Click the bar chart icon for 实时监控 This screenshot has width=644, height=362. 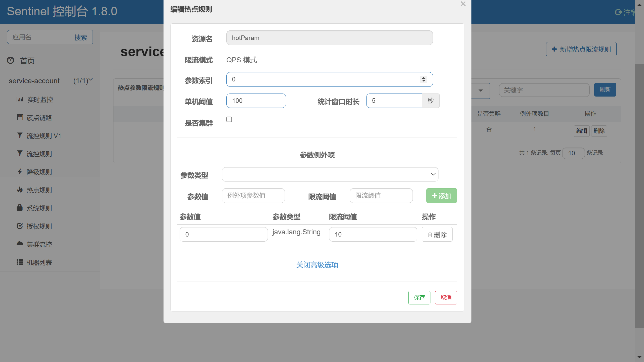pos(20,100)
